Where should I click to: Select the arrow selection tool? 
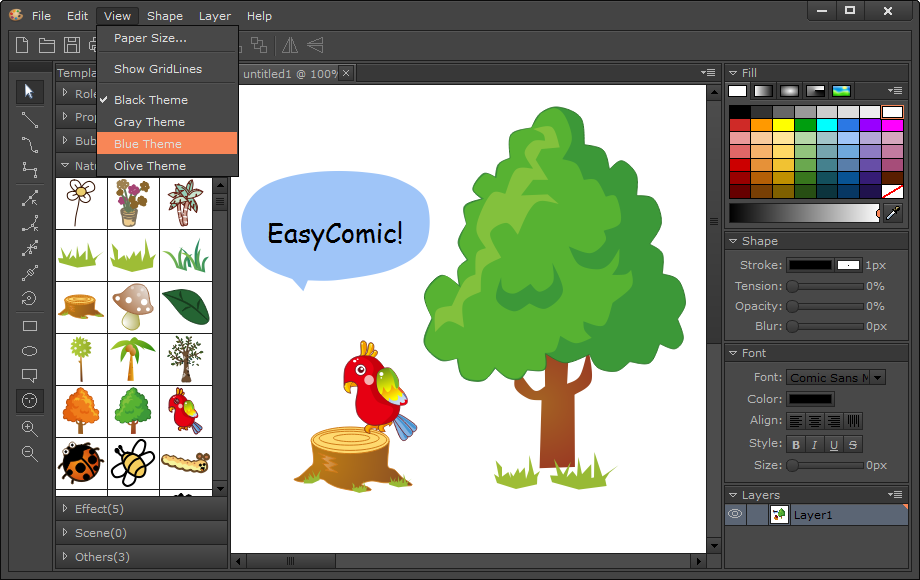pyautogui.click(x=30, y=92)
